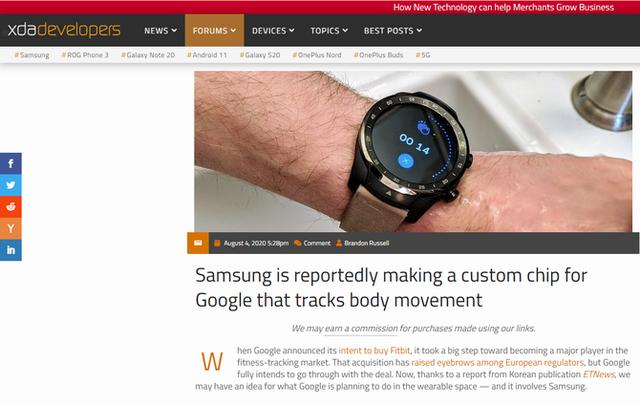This screenshot has width=640, height=405.
Task: Open the Forums tab
Action: pos(214,31)
